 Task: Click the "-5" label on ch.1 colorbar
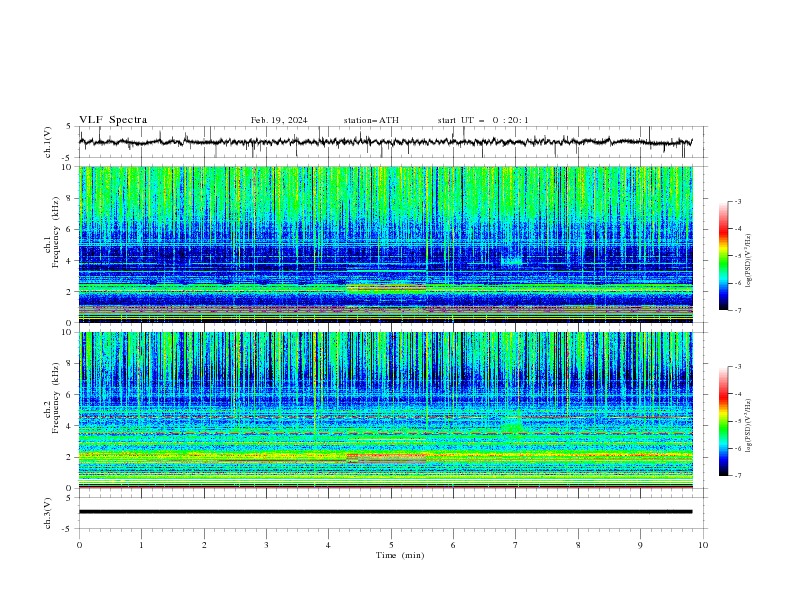point(738,256)
